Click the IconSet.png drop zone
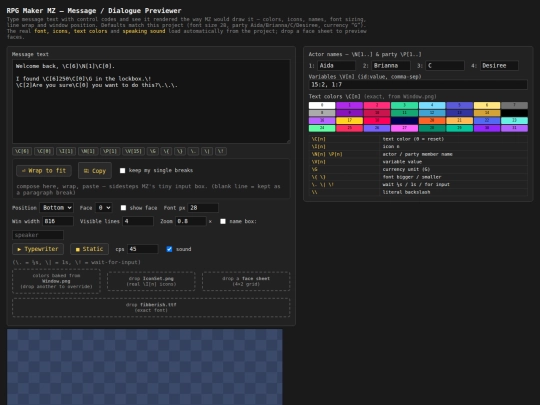Image resolution: width=540 pixels, height=405 pixels. point(151,281)
